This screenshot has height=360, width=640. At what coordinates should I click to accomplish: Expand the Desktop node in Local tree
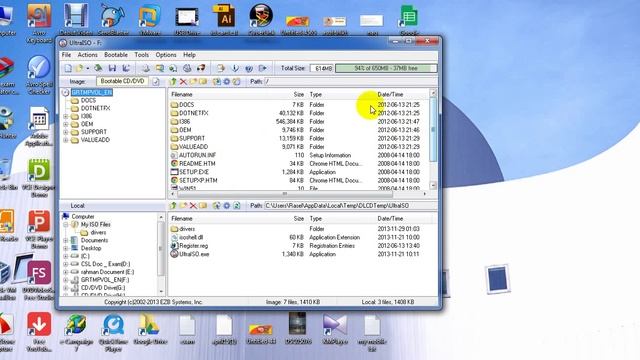66,248
